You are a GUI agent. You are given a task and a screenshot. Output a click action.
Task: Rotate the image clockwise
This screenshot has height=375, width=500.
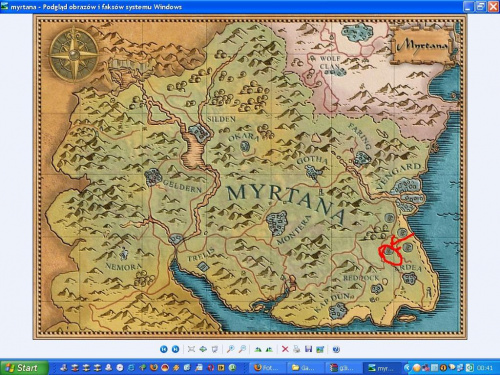tap(257, 349)
